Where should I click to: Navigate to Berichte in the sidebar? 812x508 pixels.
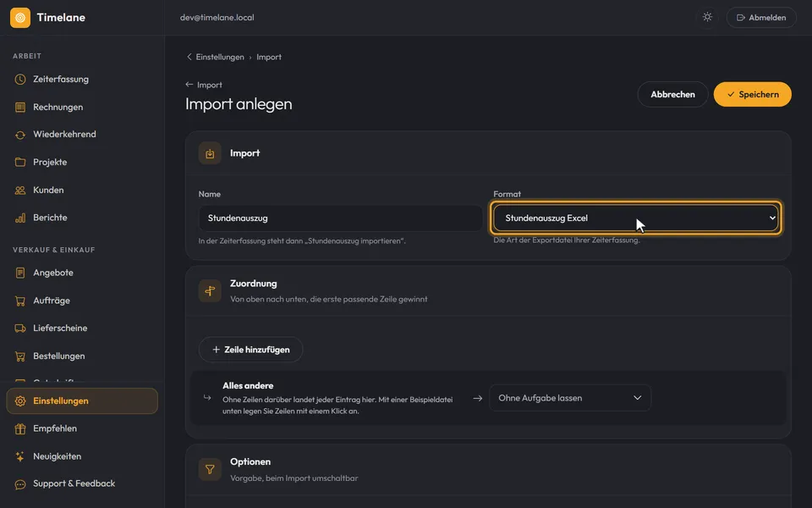[82, 218]
